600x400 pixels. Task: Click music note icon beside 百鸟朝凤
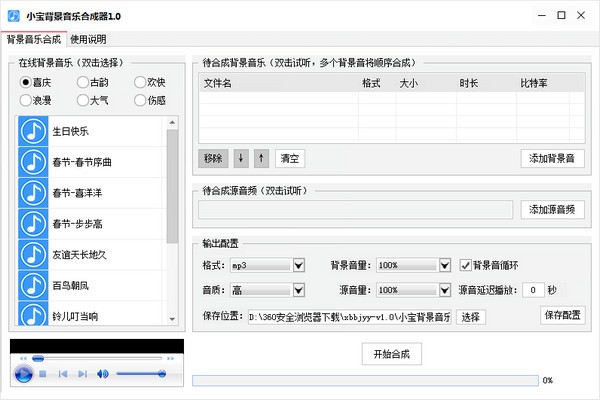35,285
